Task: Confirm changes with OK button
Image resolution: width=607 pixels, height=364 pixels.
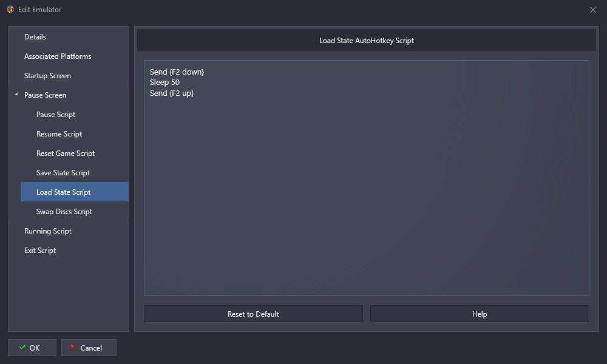Action: coord(32,348)
